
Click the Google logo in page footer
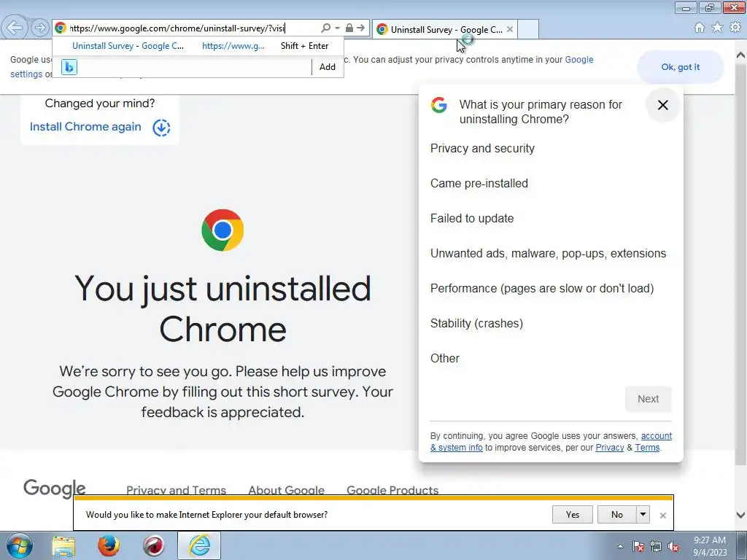coord(54,488)
